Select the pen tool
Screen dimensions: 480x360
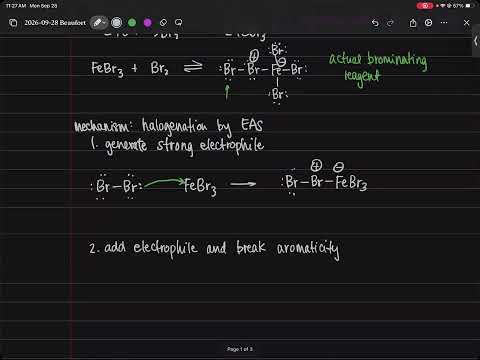tap(97, 23)
